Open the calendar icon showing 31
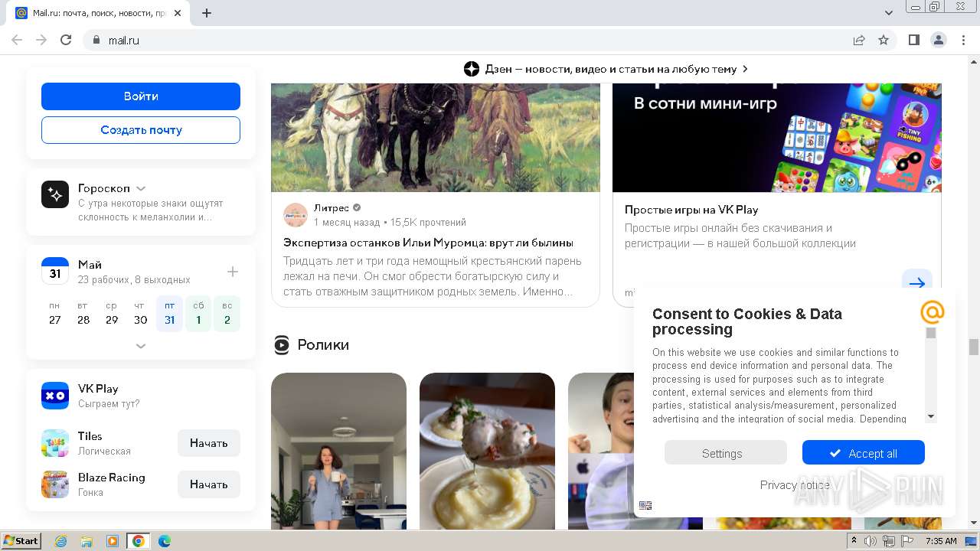Image resolution: width=980 pixels, height=551 pixels. pyautogui.click(x=55, y=272)
